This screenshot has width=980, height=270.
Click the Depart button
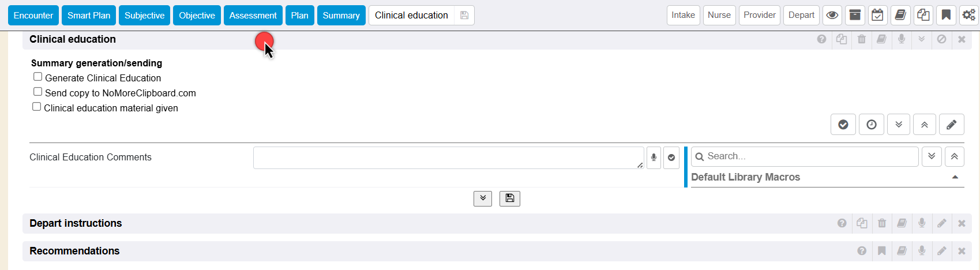[x=801, y=15]
